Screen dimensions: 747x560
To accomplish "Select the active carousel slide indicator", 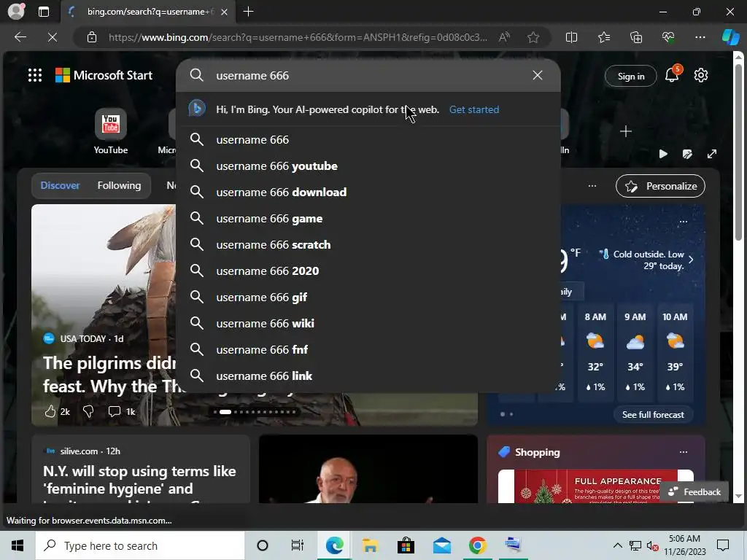I will point(225,412).
